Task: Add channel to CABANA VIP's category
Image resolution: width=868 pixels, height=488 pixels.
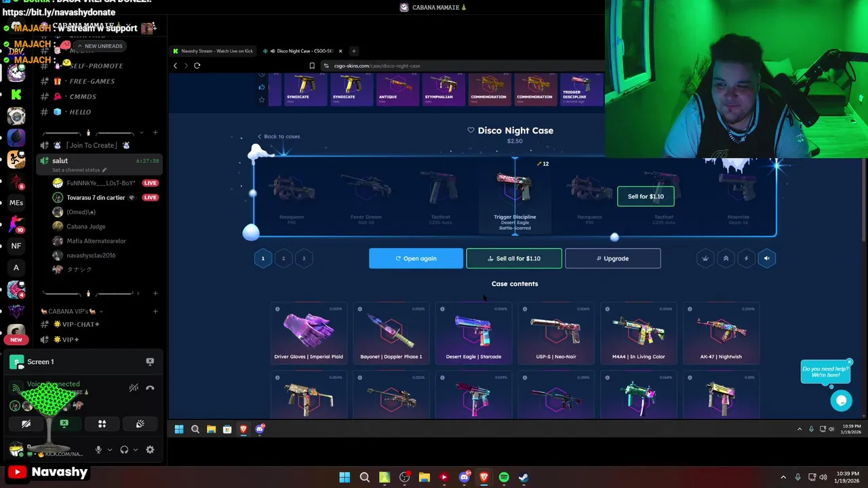Action: (x=155, y=312)
